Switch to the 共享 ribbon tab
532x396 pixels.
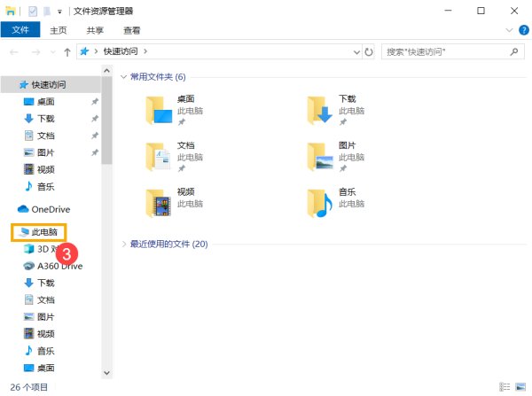[x=95, y=30]
